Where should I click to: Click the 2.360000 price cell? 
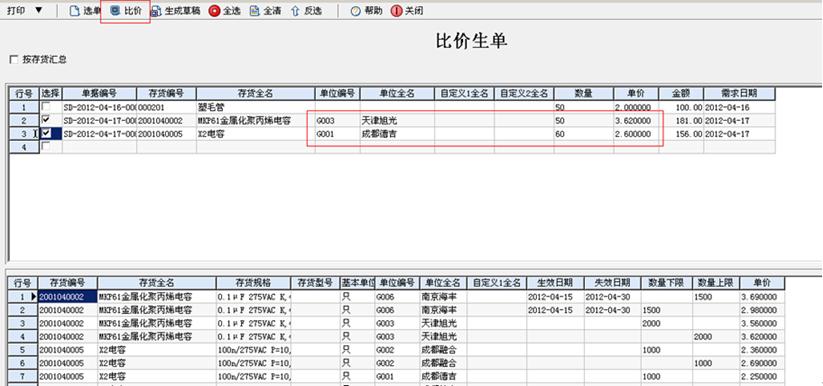point(762,350)
